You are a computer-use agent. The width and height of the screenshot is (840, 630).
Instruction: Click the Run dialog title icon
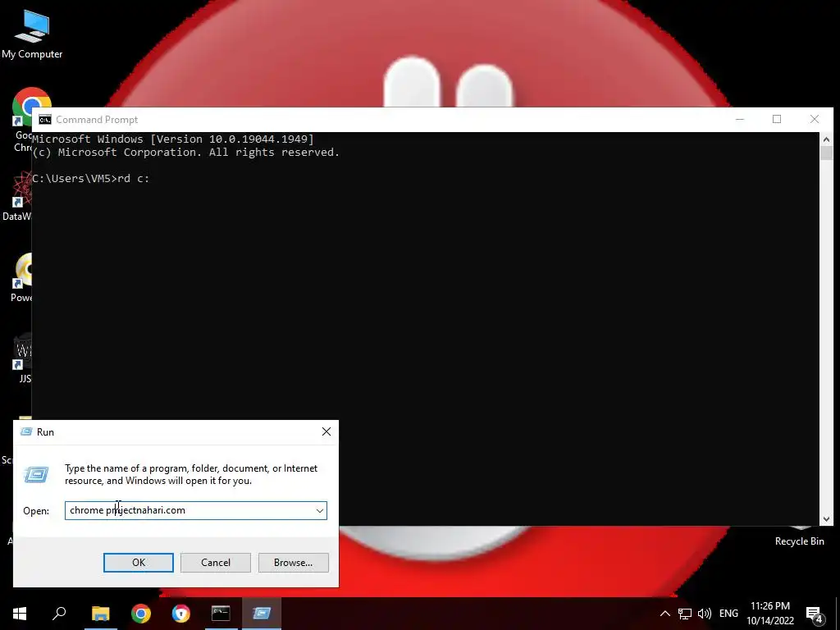25,431
